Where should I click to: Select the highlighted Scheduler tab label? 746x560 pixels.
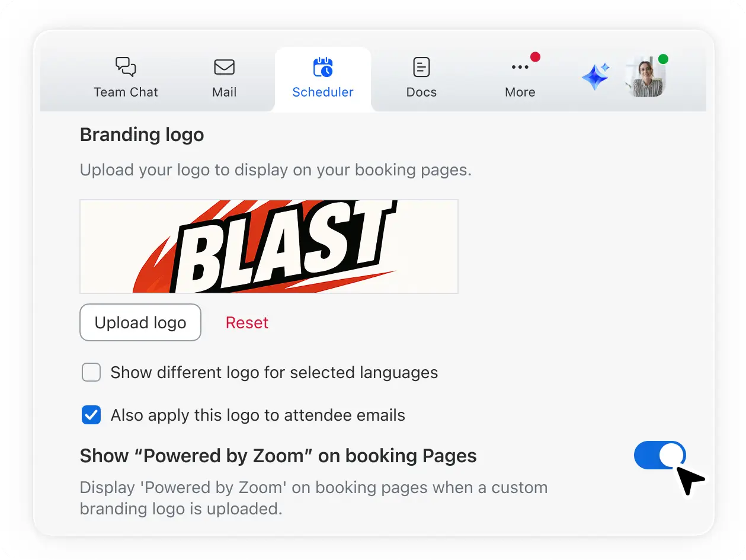pyautogui.click(x=323, y=92)
